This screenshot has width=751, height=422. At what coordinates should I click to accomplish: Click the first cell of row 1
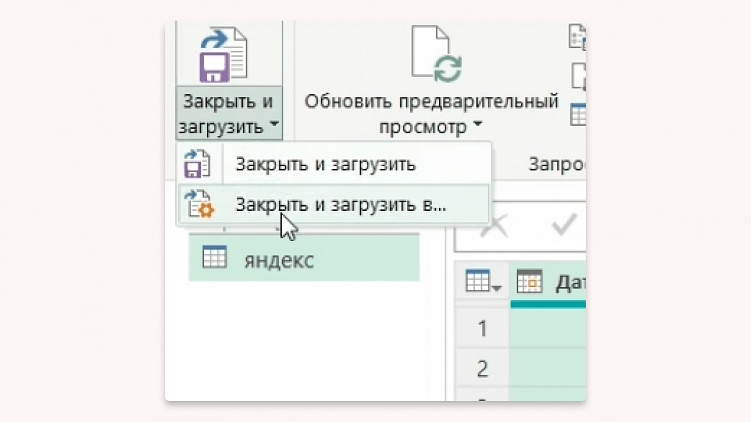tap(548, 328)
